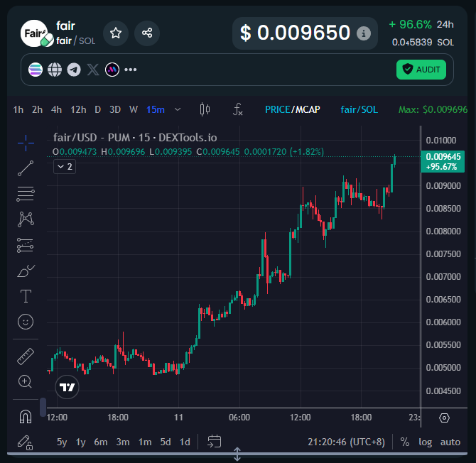Set date range to 6m
Viewport: 476px width, 463px height.
pos(101,442)
